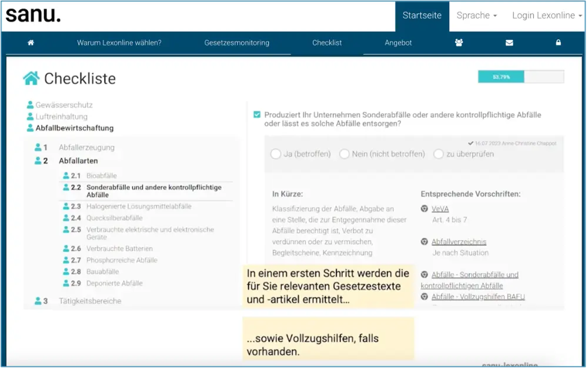Open the Sprache dropdown

(477, 15)
